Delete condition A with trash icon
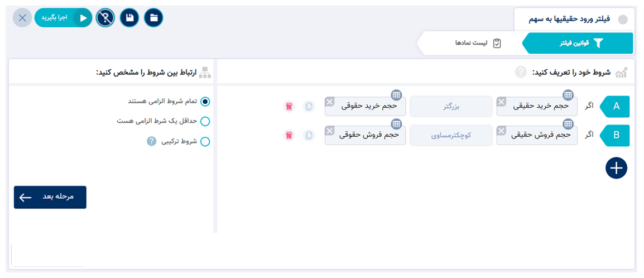The width and height of the screenshot is (644, 278). tap(289, 107)
